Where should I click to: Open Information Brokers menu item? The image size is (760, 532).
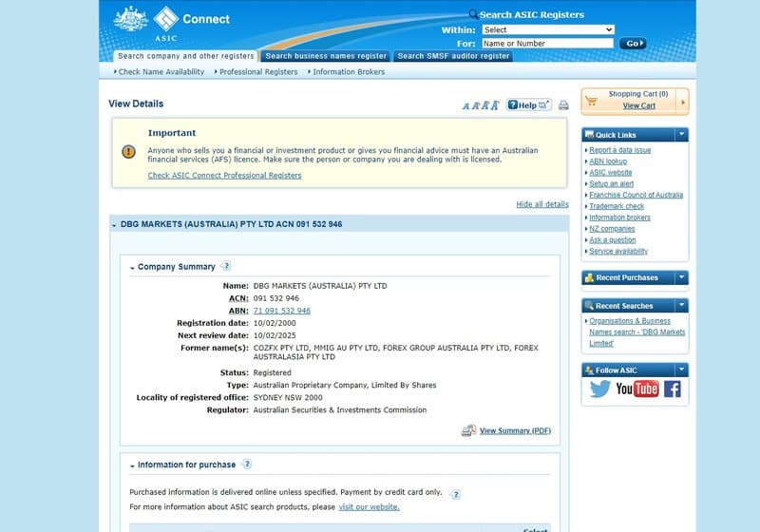[349, 71]
